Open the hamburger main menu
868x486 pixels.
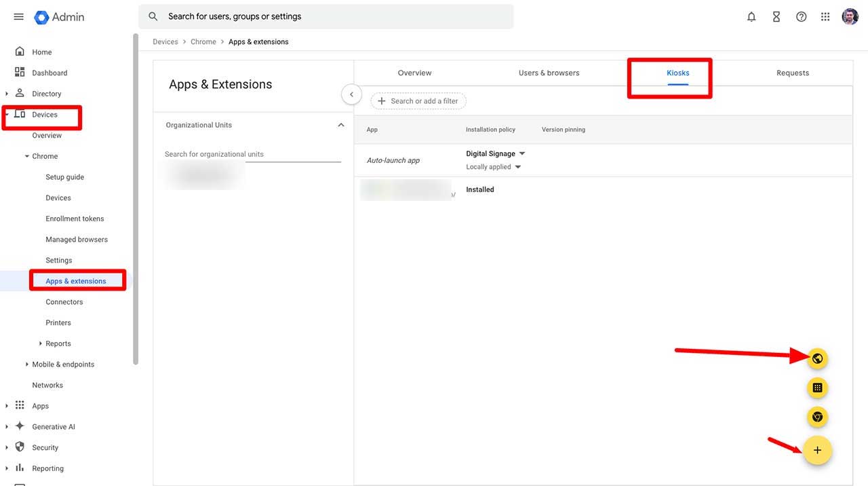[18, 17]
